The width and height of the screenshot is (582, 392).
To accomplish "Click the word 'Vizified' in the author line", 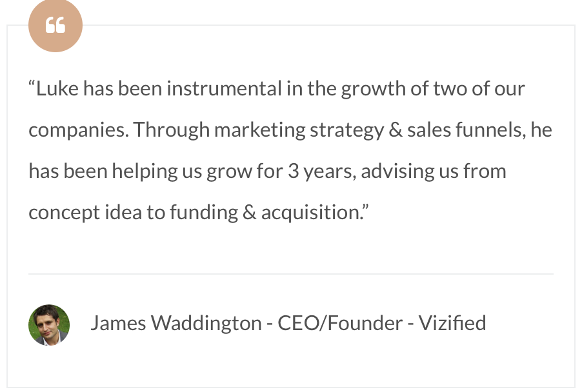I will click(x=452, y=323).
